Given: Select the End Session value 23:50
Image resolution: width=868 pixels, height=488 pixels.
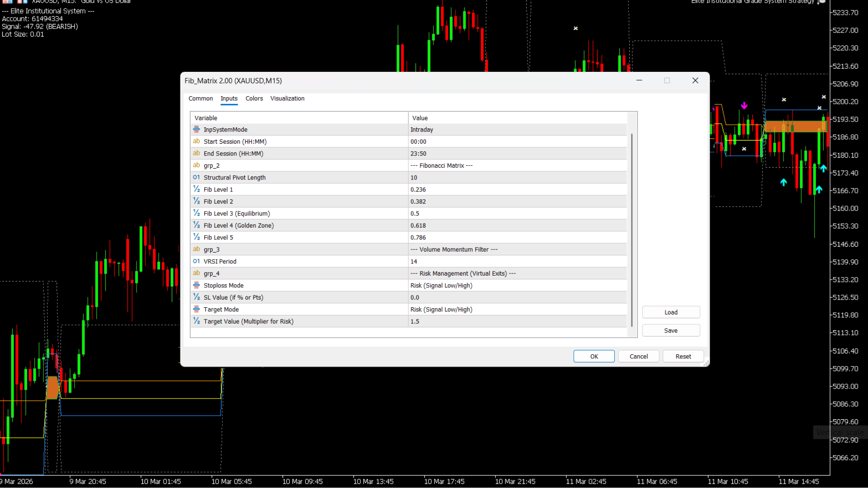Looking at the screenshot, I should (x=517, y=154).
